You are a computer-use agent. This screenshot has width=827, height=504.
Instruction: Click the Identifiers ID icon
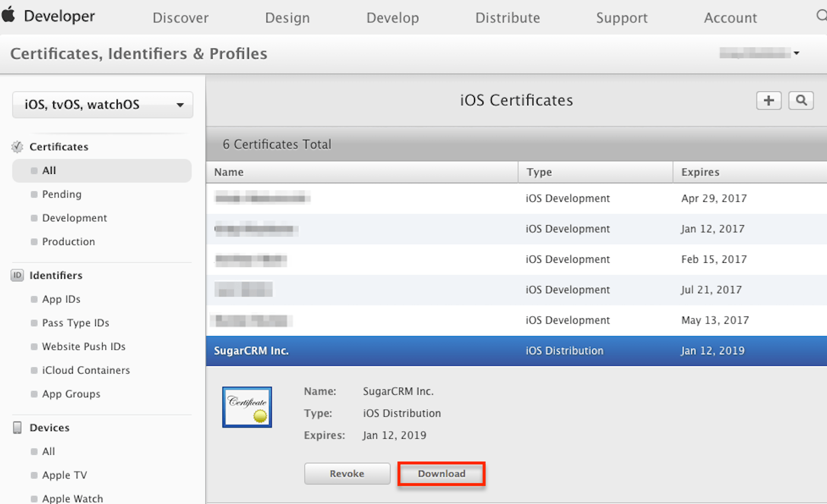pos(17,275)
